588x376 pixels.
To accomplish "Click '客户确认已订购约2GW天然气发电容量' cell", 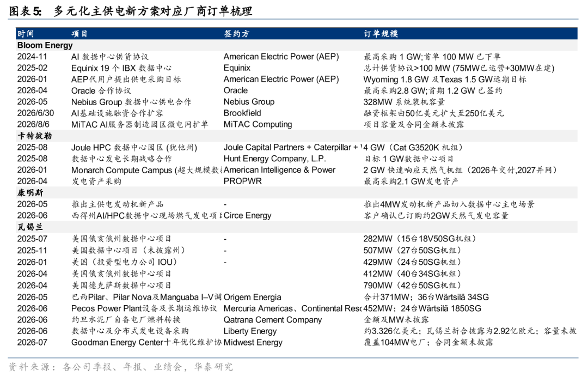I will pos(436,215).
